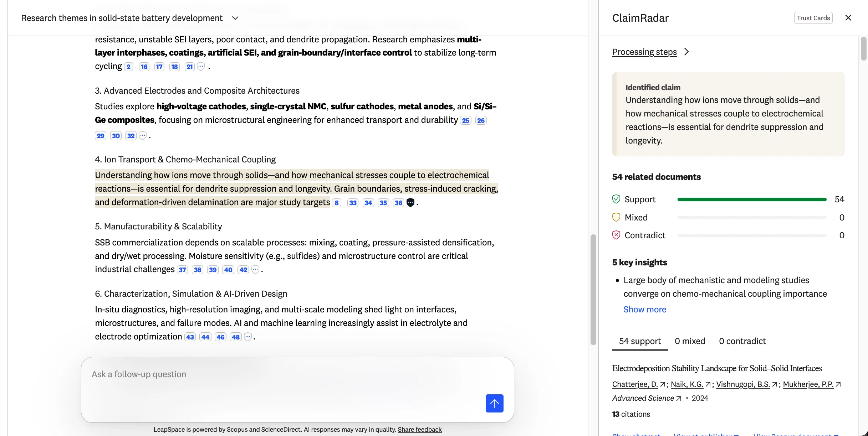Switch to the 0 contradict tab
Screen dimensions: 868x436
(742, 341)
